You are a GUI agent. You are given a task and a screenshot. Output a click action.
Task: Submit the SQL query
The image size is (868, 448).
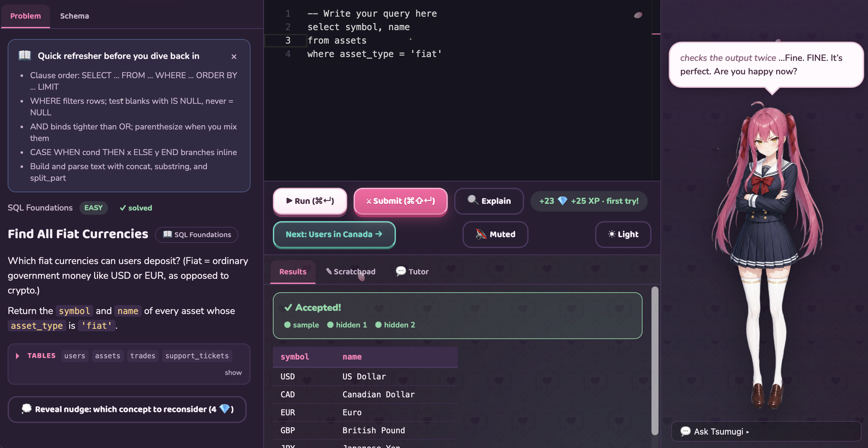click(x=401, y=201)
